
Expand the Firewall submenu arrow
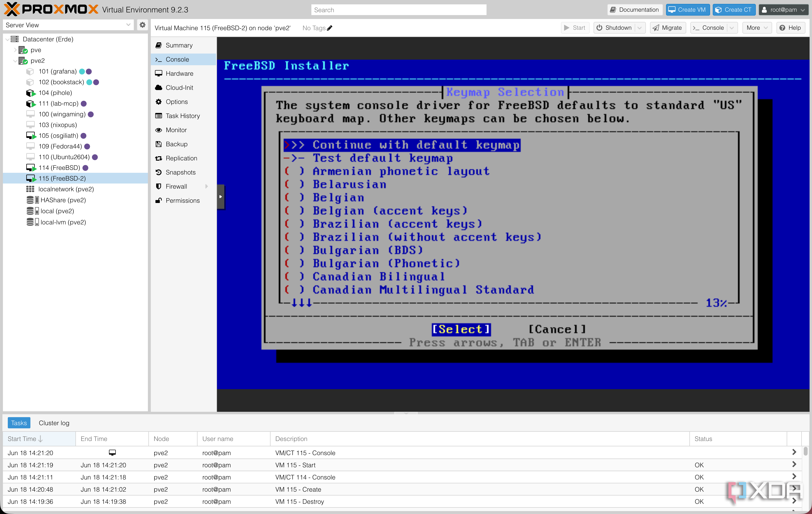(206, 186)
